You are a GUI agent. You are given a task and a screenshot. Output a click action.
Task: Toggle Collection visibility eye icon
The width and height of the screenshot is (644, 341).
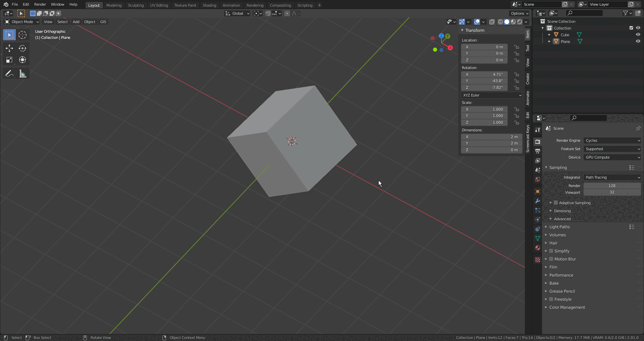[x=638, y=28]
